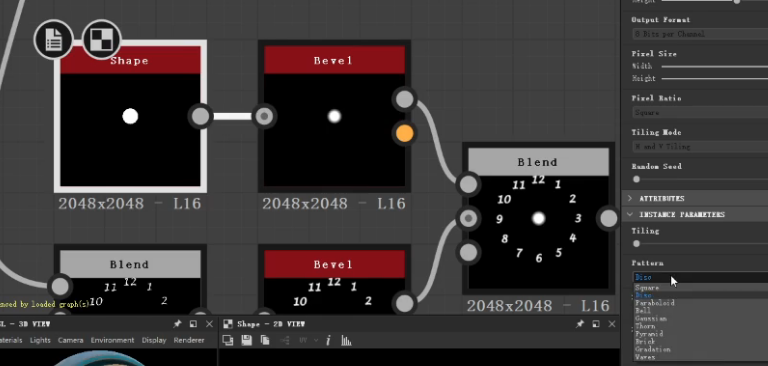Viewport: 768px width, 366px height.
Task: Click the right Blend node middle input connector
Action: [468, 218]
